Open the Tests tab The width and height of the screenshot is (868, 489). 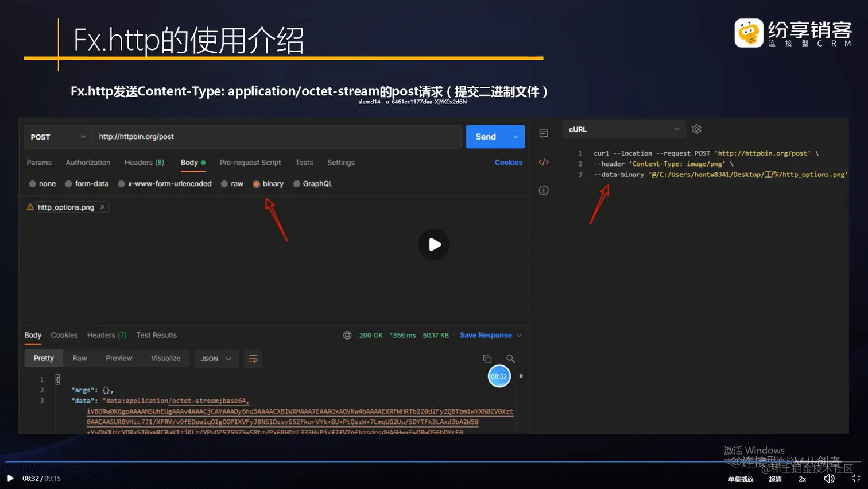(x=304, y=163)
